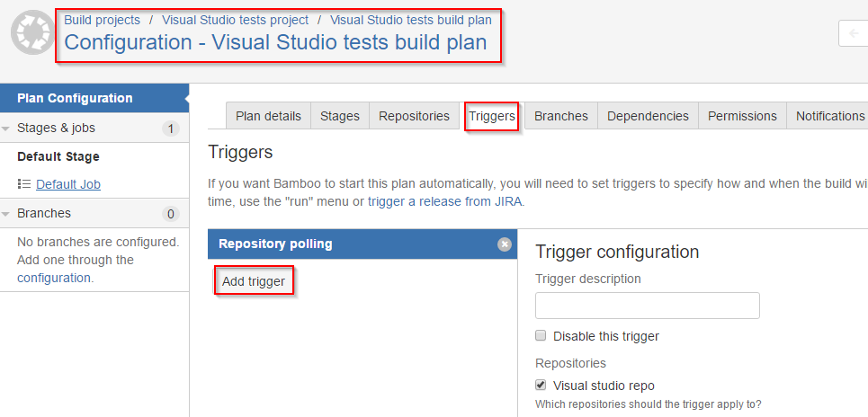Click the Add trigger button
The height and width of the screenshot is (417, 868).
(x=254, y=281)
